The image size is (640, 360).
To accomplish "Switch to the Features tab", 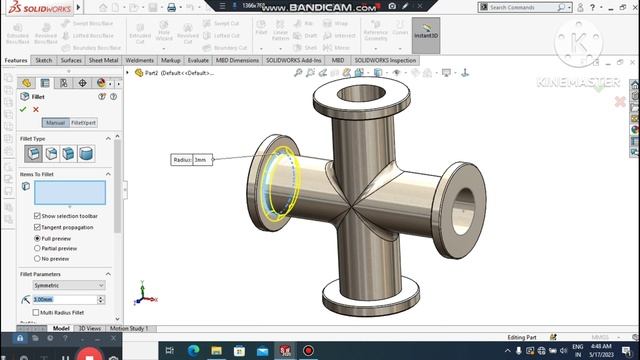I will point(16,60).
